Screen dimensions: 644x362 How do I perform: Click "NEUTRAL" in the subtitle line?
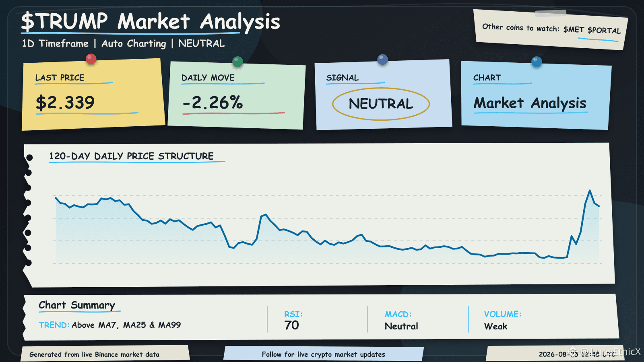pyautogui.click(x=202, y=43)
